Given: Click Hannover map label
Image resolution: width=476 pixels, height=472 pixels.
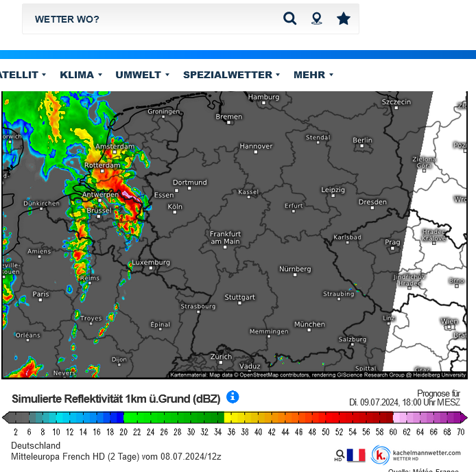Looking at the screenshot, I should pyautogui.click(x=256, y=146).
